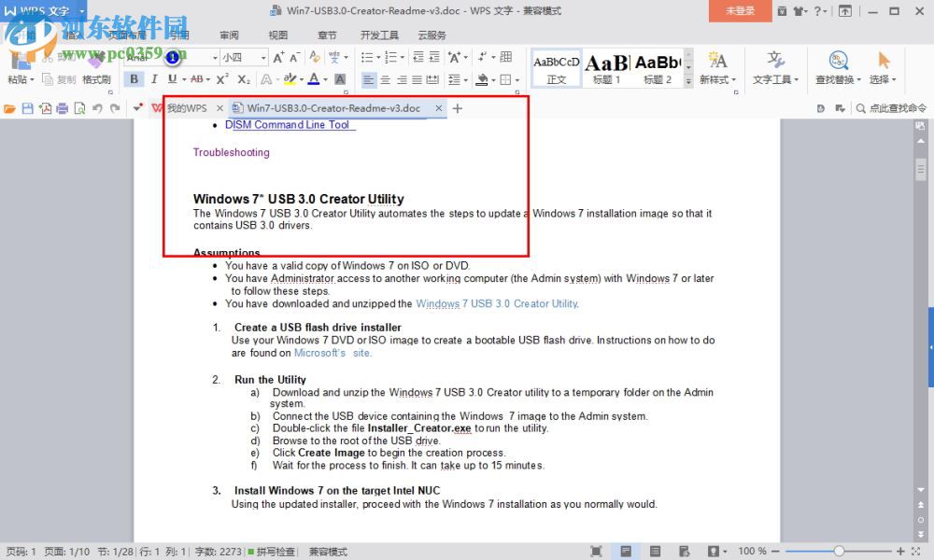Save document with the floppy disk icon

click(x=27, y=108)
